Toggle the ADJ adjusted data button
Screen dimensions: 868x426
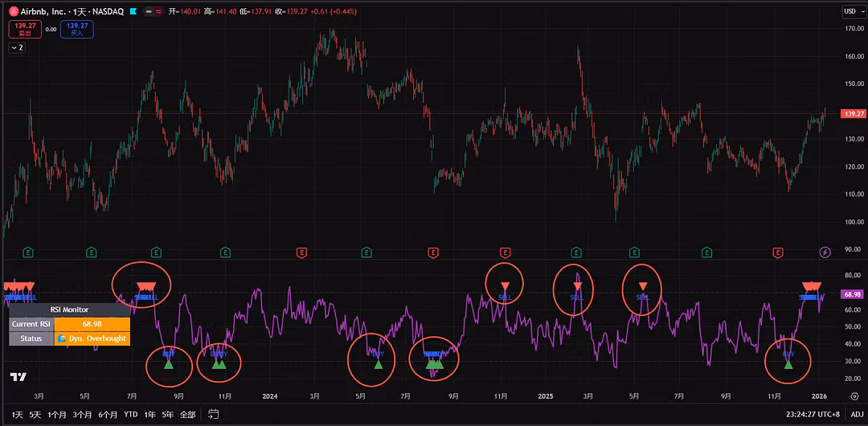pos(857,414)
